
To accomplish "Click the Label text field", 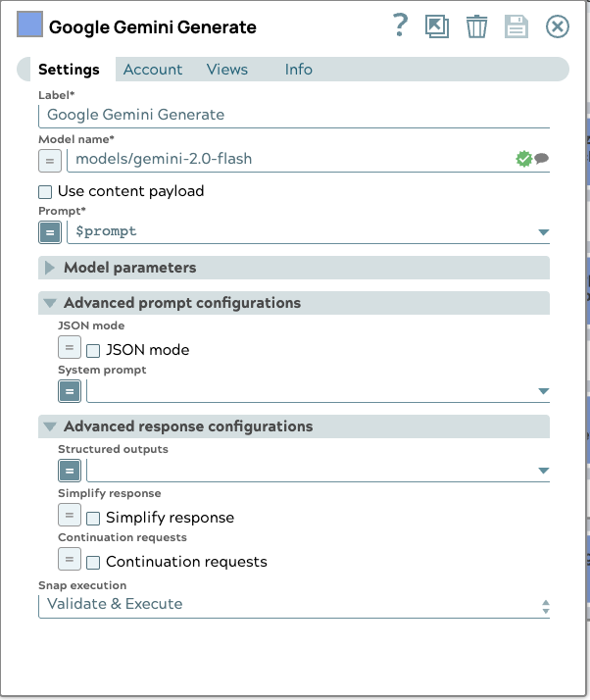I will click(294, 115).
